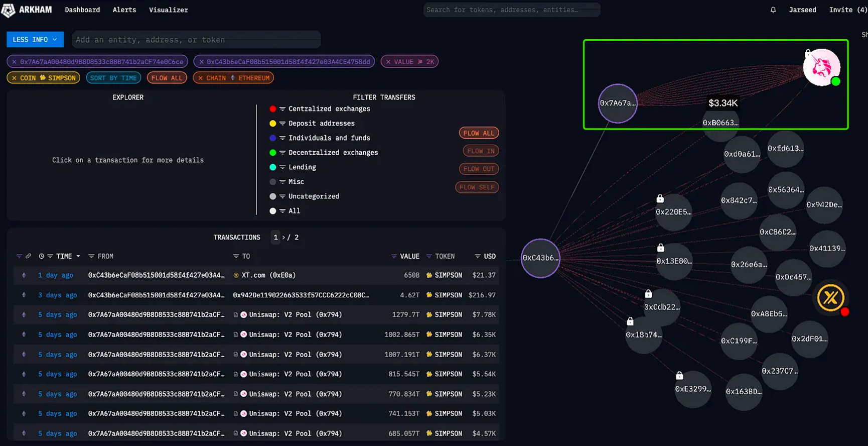The height and width of the screenshot is (446, 868).
Task: Open the Alerts menu
Action: pos(124,10)
